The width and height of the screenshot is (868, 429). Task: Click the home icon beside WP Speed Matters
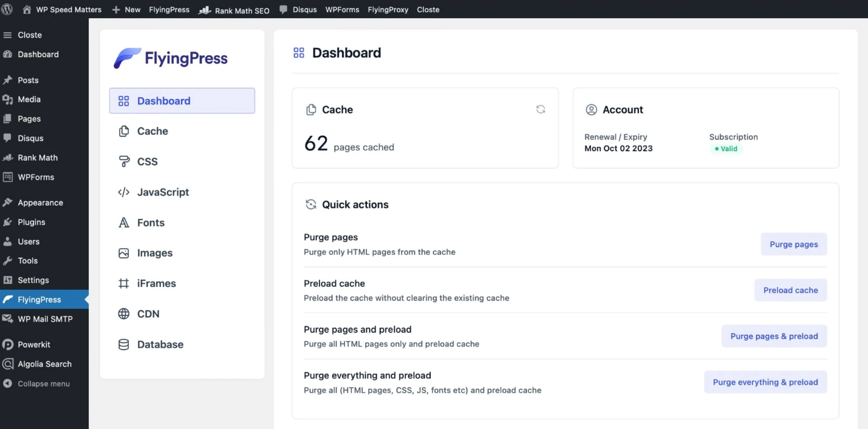pyautogui.click(x=27, y=9)
